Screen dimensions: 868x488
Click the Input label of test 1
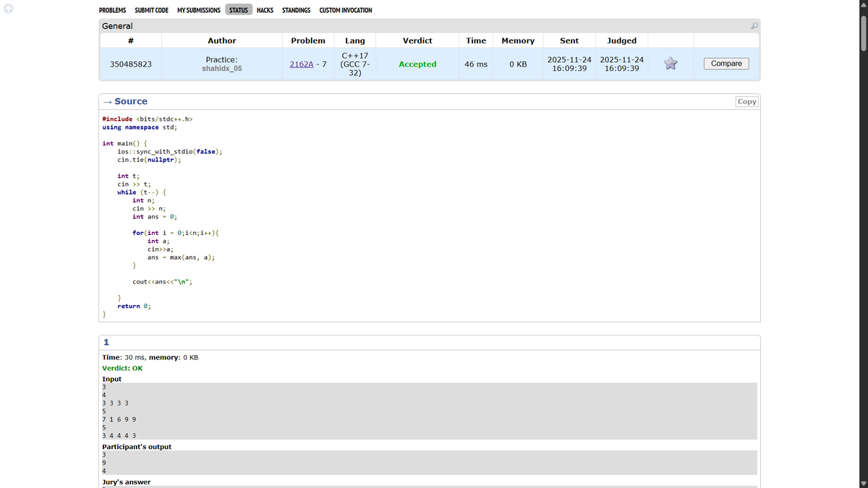coord(112,379)
